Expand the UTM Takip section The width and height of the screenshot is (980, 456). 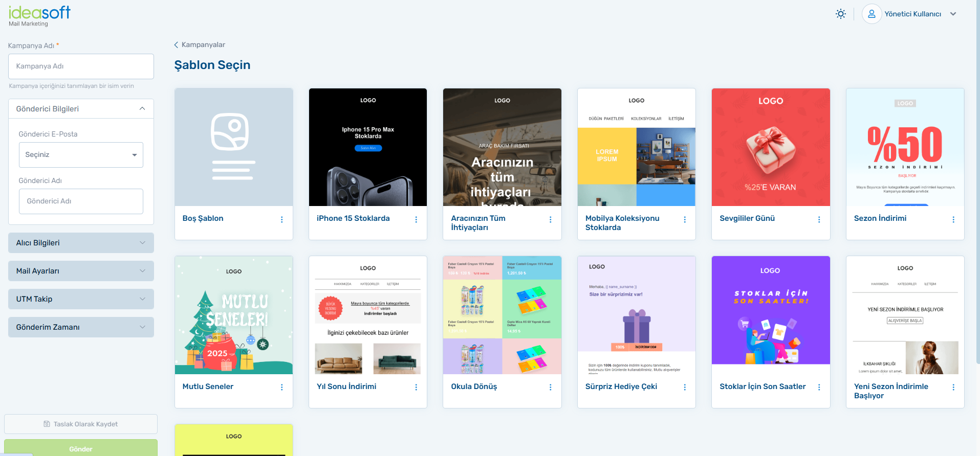tap(81, 299)
